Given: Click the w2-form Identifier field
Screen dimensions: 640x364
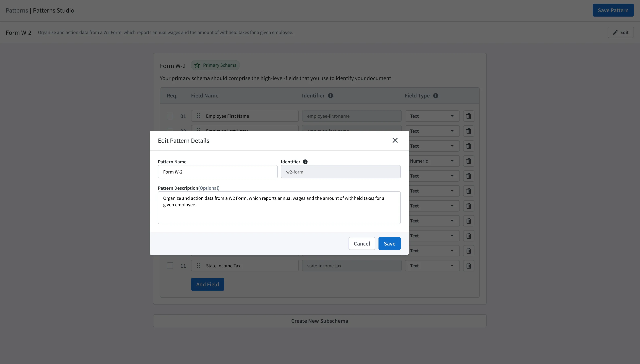Looking at the screenshot, I should click(x=340, y=172).
